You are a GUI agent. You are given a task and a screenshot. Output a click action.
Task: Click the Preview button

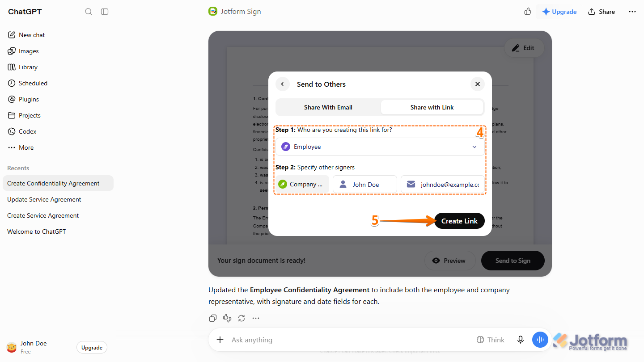click(x=449, y=261)
